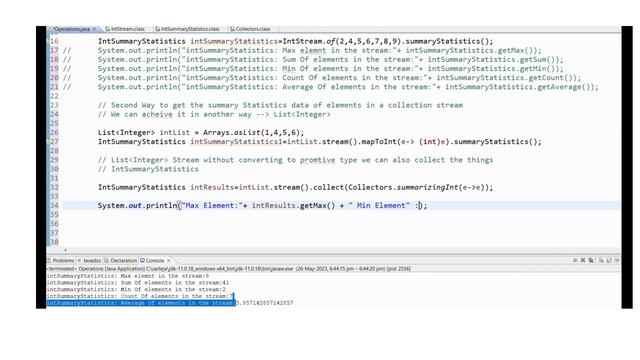Image resolution: width=640 pixels, height=360 pixels.
Task: Open the IntSummaryStatistics.class editor tab
Action: point(187,29)
